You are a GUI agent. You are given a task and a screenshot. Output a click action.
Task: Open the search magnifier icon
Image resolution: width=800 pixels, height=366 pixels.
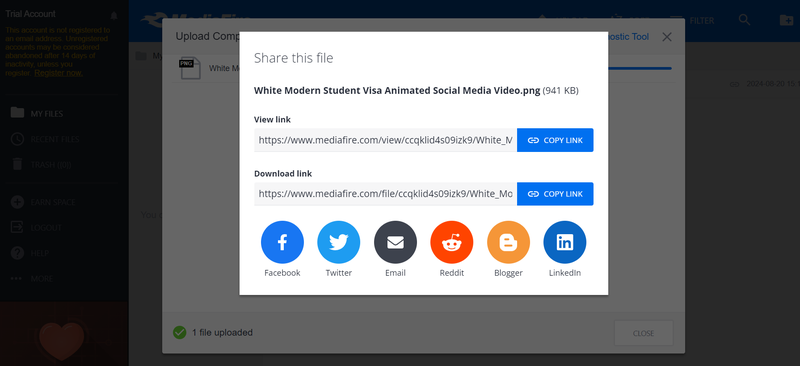tap(744, 20)
